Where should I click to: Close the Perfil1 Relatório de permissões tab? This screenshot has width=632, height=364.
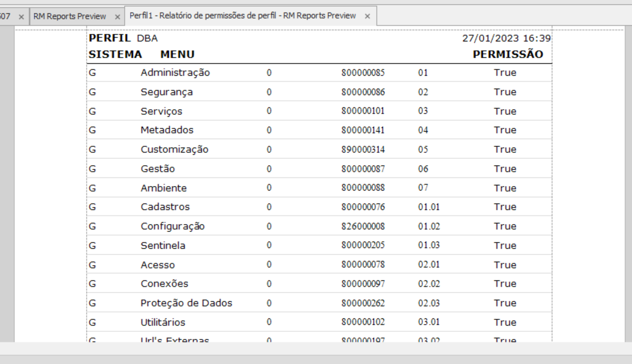click(367, 16)
